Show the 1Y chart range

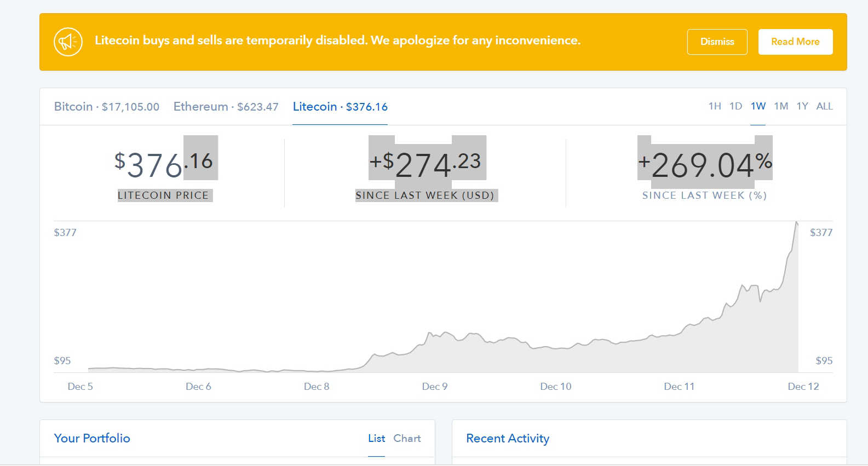click(802, 106)
